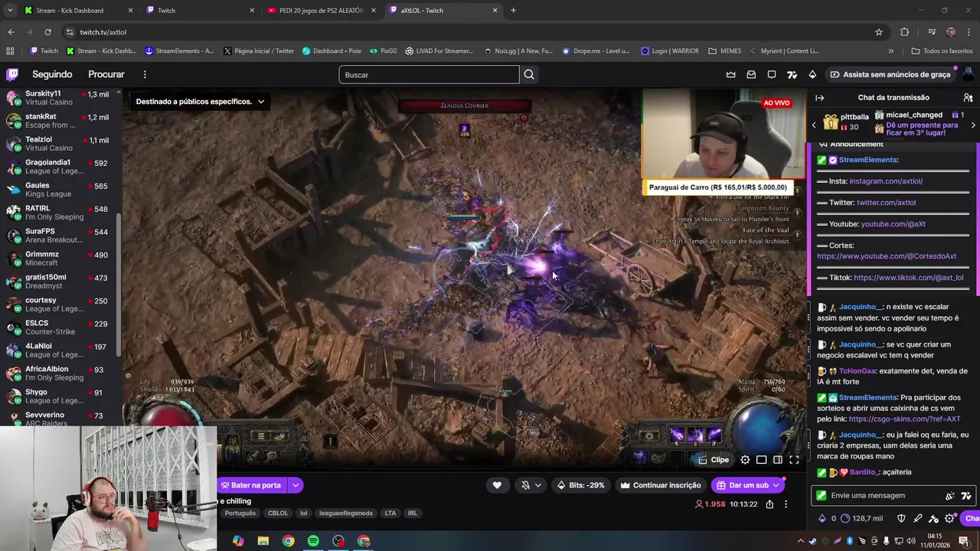
Task: Open the player settings gear
Action: [745, 460]
